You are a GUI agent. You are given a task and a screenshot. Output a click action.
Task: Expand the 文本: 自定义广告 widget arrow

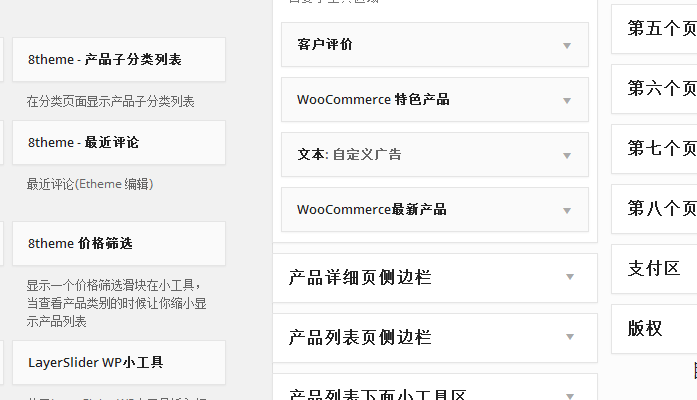567,156
